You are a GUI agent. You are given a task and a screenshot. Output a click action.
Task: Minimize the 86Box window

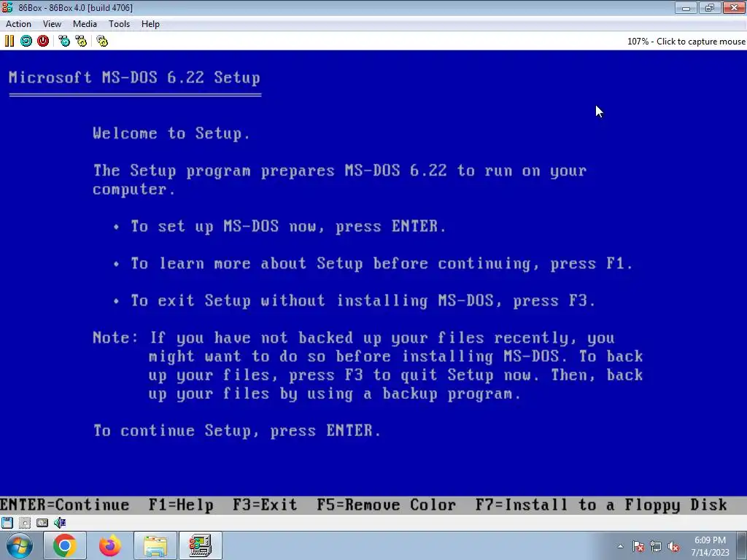(686, 7)
